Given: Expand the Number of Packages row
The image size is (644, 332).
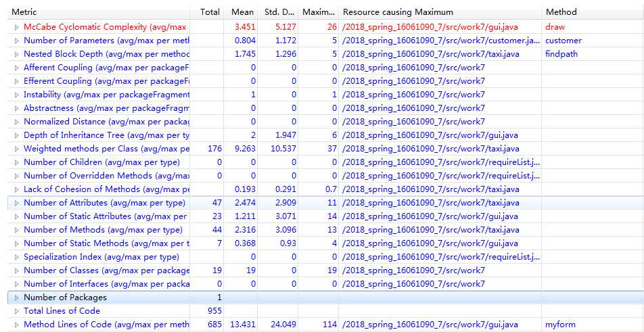Looking at the screenshot, I should point(16,298).
